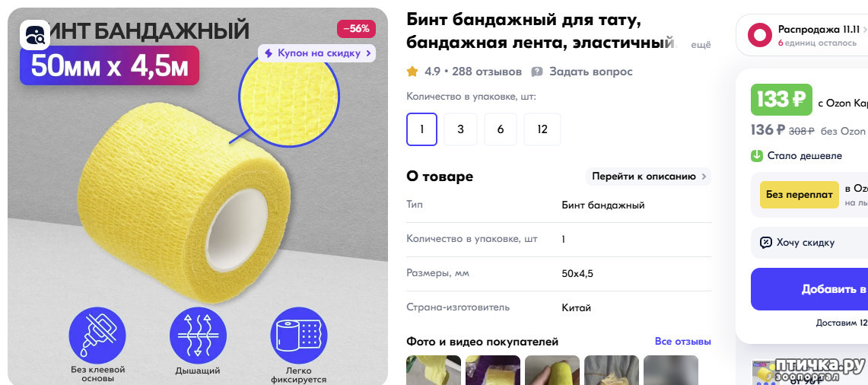Image resolution: width=868 pixels, height=385 pixels.
Task: Click the yellow Без переплат badge
Action: tap(800, 195)
